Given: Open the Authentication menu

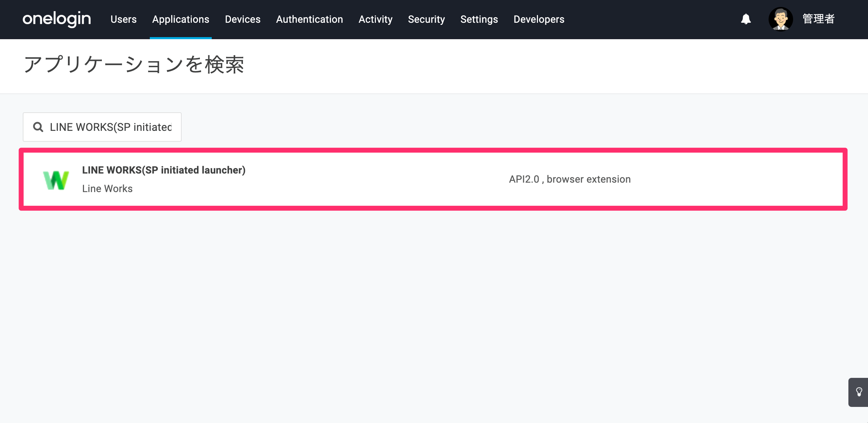Looking at the screenshot, I should point(309,19).
